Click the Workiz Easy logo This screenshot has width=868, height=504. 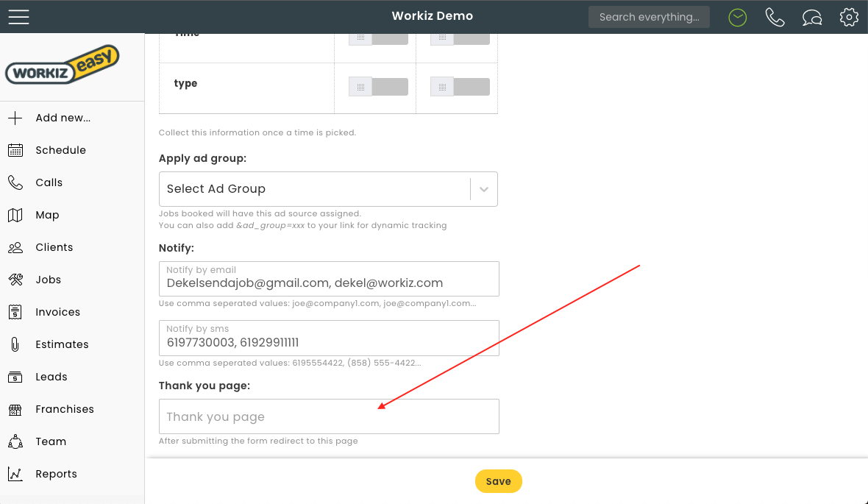(x=62, y=65)
